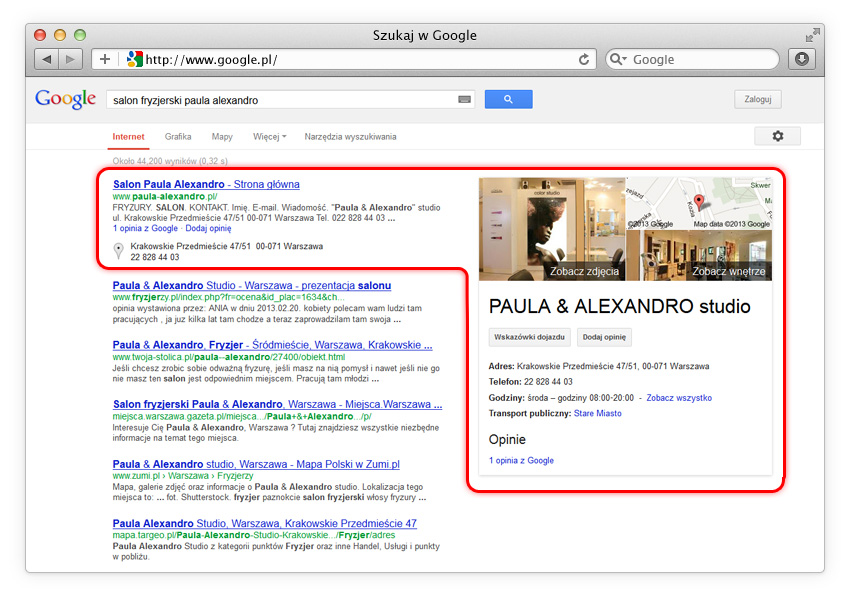Click the Dodaj opinię button in knowledge panel
The height and width of the screenshot is (604, 850).
click(604, 337)
